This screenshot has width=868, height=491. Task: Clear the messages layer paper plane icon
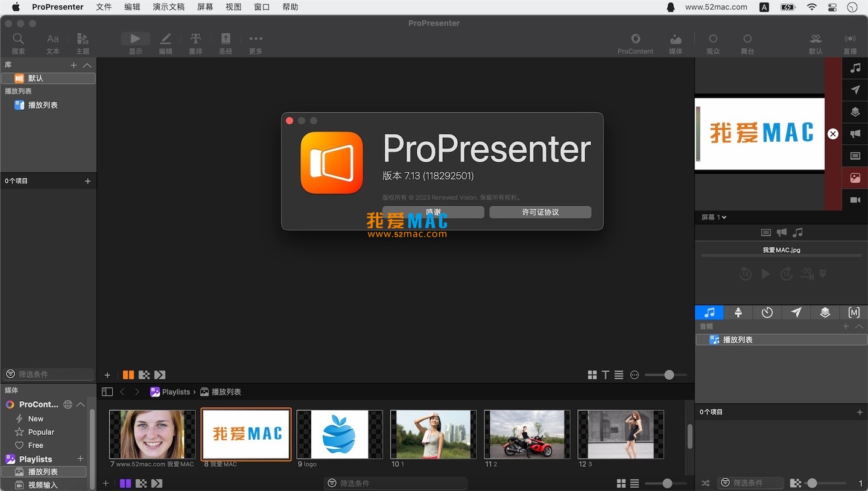coord(855,90)
